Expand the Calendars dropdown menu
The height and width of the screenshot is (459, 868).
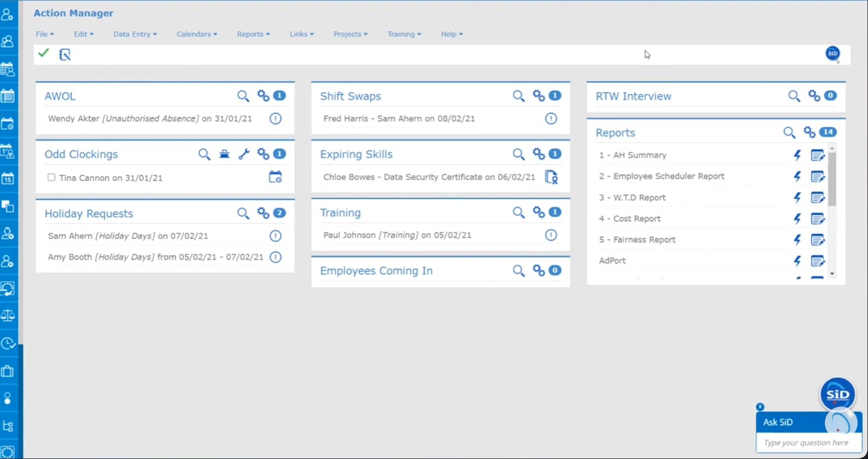point(197,34)
